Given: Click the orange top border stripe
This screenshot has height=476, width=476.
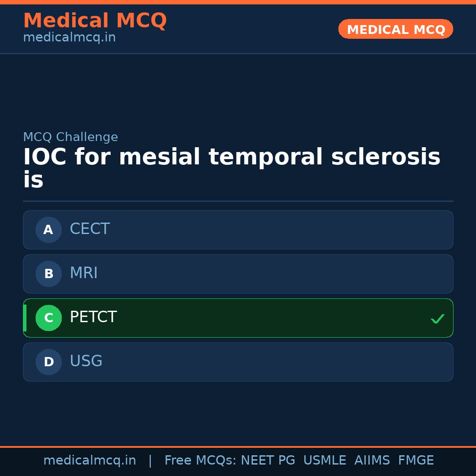Looking at the screenshot, I should coord(238,2).
